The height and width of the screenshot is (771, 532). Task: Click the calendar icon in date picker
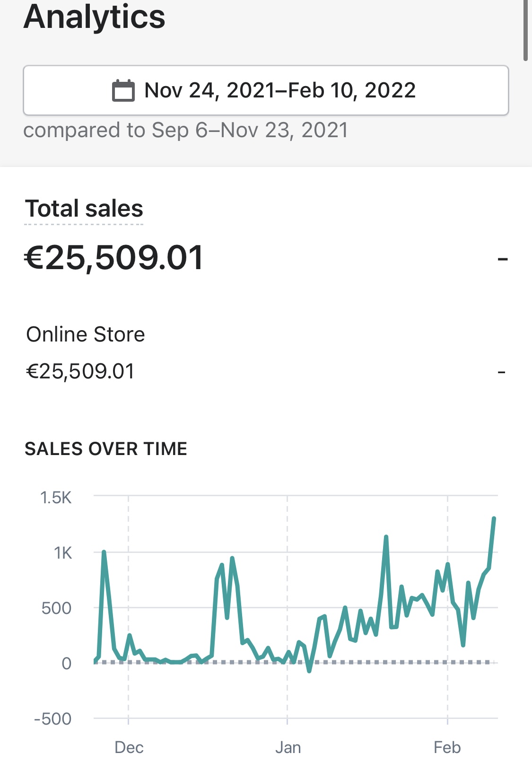pos(123,91)
